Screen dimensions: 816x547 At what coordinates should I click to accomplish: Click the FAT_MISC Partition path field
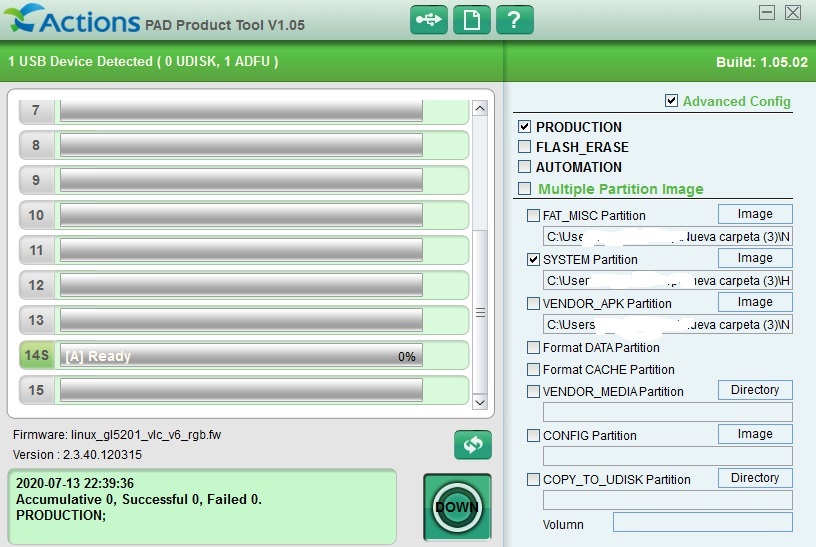tap(668, 236)
